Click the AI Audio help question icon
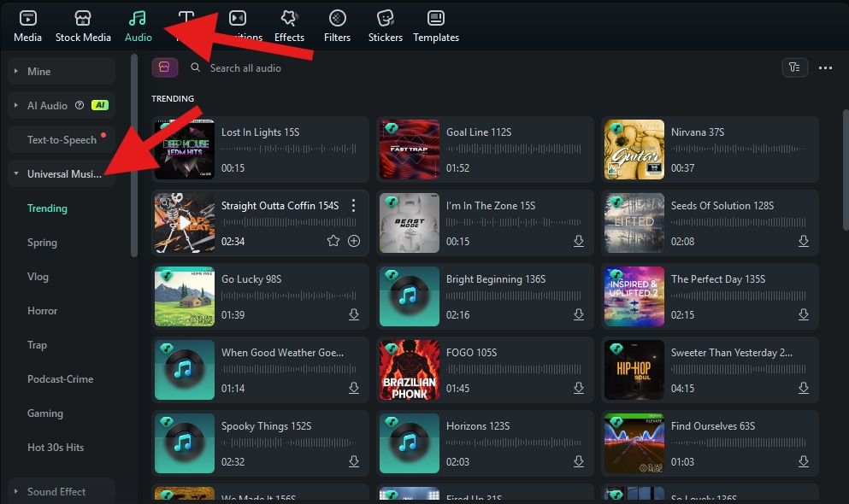The width and height of the screenshot is (849, 504). [x=80, y=105]
